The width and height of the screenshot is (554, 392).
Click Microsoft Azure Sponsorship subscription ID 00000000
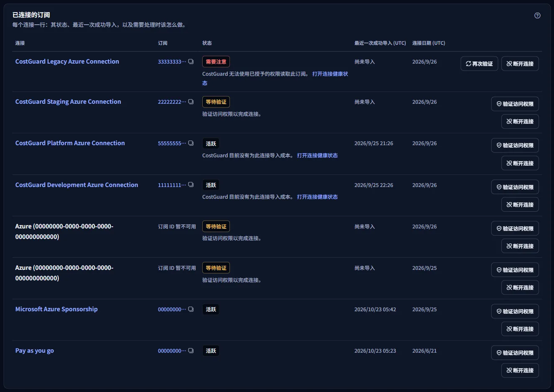[172, 309]
